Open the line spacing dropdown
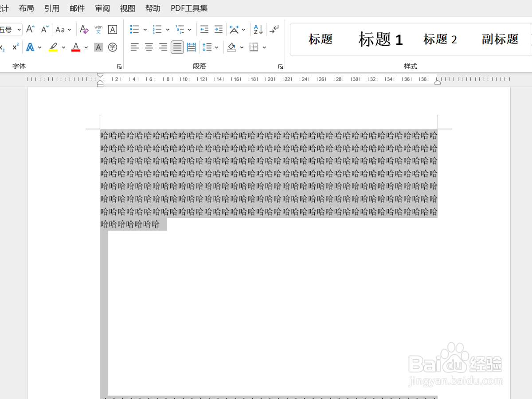 pyautogui.click(x=216, y=47)
